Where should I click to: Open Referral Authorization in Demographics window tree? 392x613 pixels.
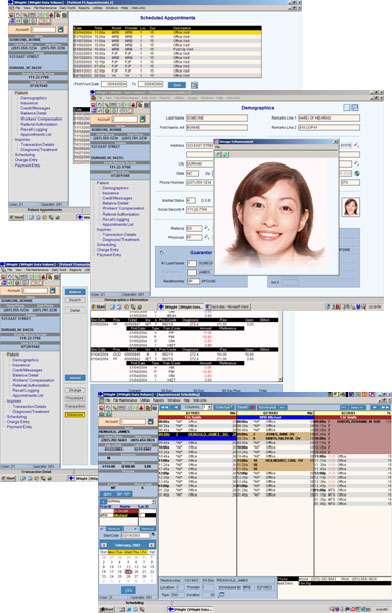[x=121, y=214]
